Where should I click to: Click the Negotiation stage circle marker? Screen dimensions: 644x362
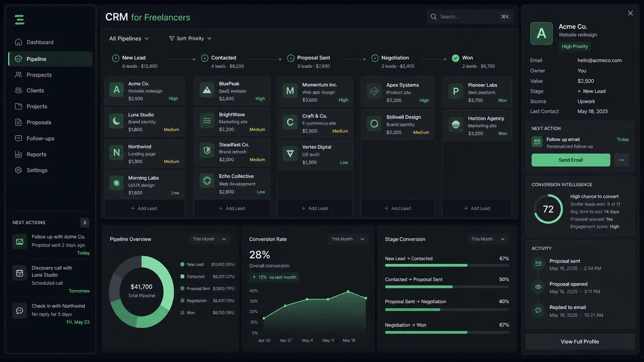[x=375, y=58]
